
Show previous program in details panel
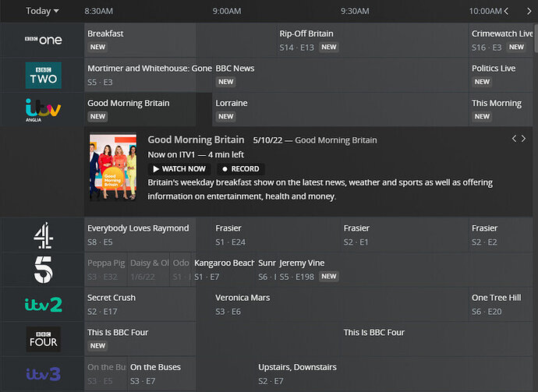(x=514, y=139)
